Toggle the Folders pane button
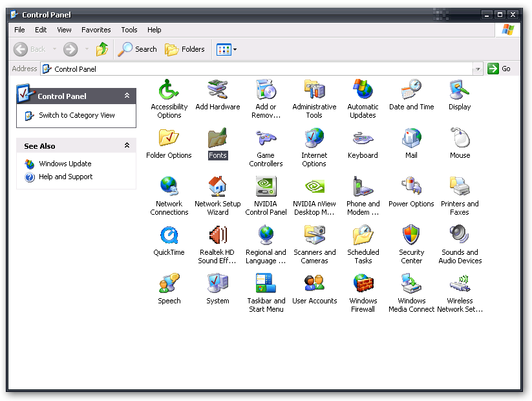Image resolution: width=532 pixels, height=401 pixels. (x=185, y=49)
